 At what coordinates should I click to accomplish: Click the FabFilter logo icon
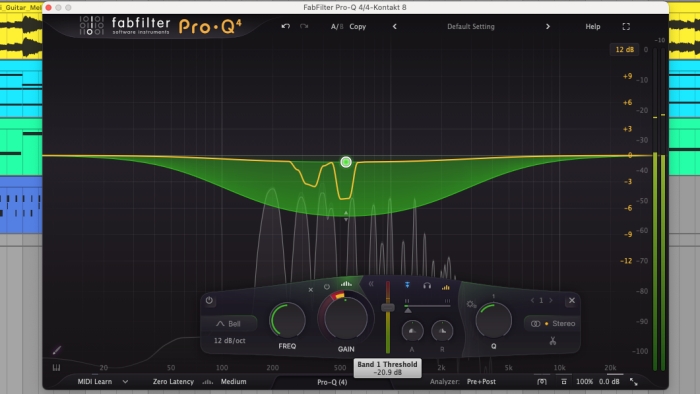click(x=92, y=25)
